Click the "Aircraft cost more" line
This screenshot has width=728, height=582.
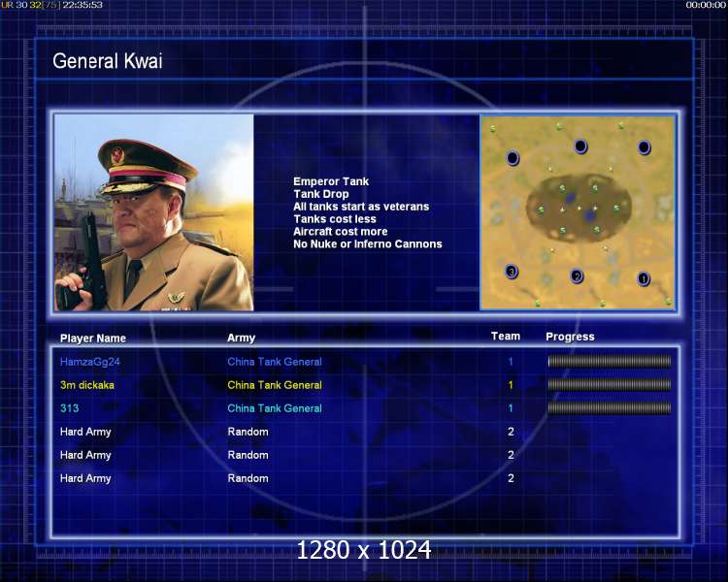point(341,232)
